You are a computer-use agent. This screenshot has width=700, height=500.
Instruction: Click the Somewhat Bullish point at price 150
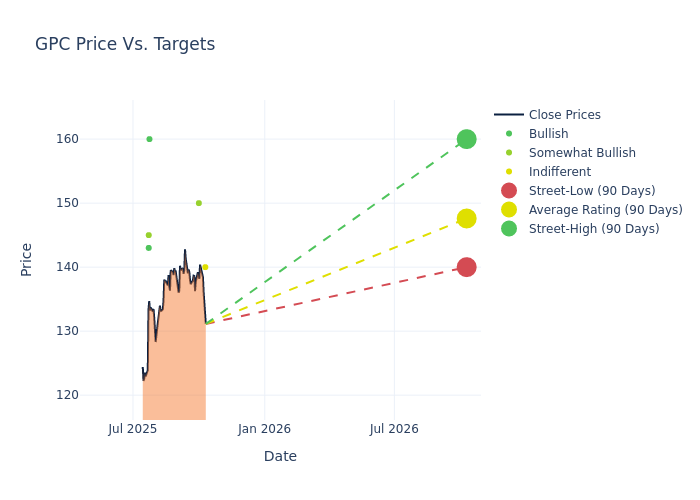point(199,203)
